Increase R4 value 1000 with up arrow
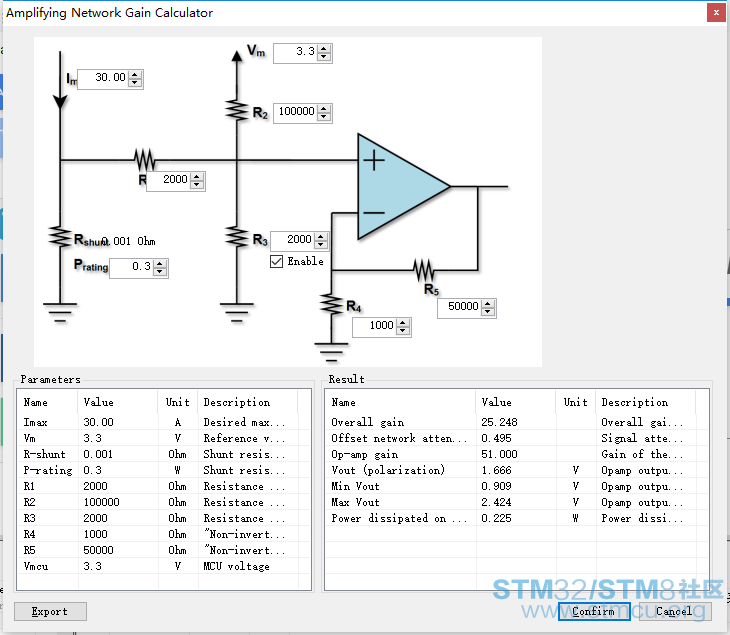 [403, 323]
